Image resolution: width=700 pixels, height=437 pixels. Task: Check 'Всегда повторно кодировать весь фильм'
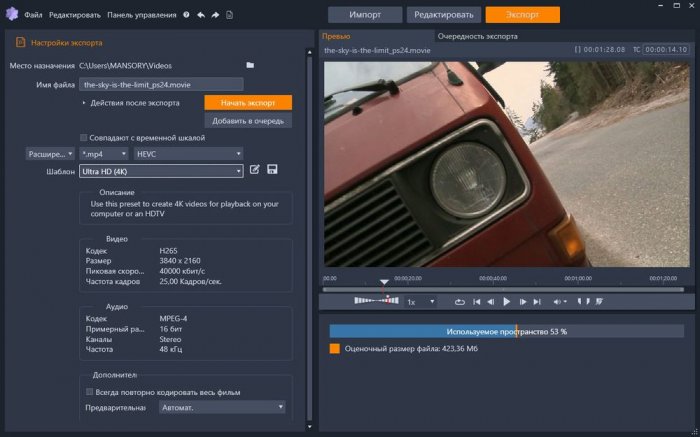(x=89, y=391)
